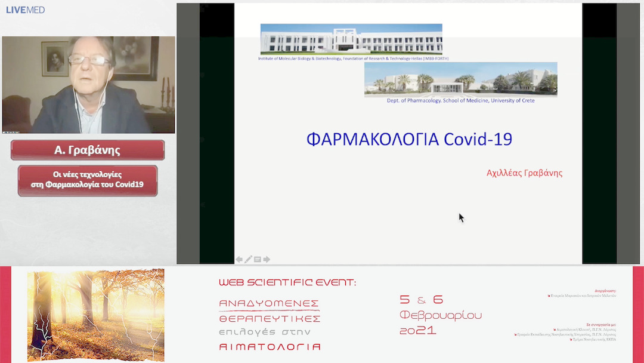Click the 'Διοργάνωση:' organizer label
Image resolution: width=644 pixels, height=363 pixels.
pyautogui.click(x=605, y=291)
